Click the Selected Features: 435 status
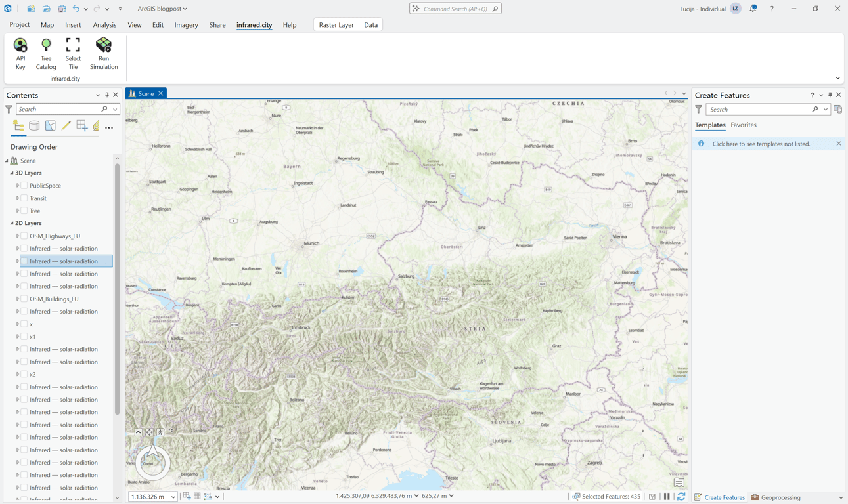Image resolution: width=848 pixels, height=504 pixels. pyautogui.click(x=606, y=497)
